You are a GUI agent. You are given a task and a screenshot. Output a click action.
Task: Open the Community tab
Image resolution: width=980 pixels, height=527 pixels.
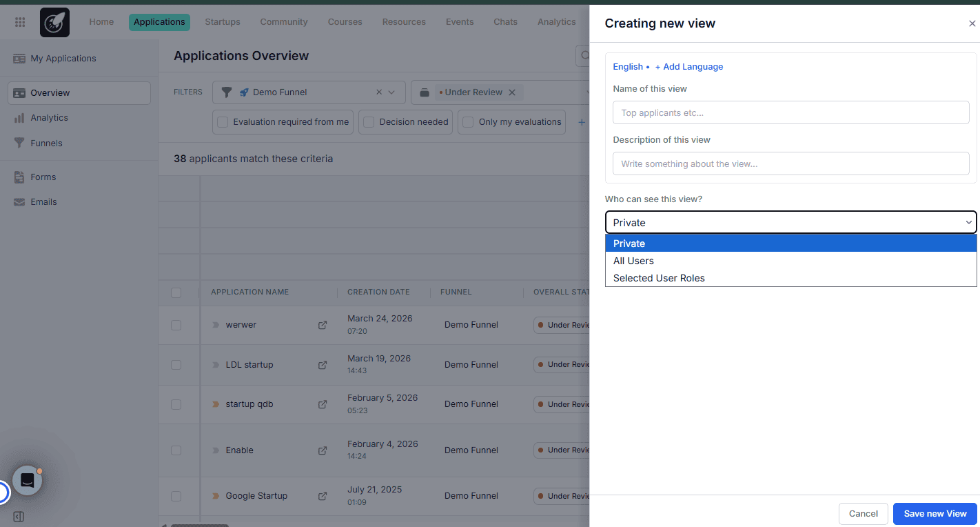click(284, 22)
